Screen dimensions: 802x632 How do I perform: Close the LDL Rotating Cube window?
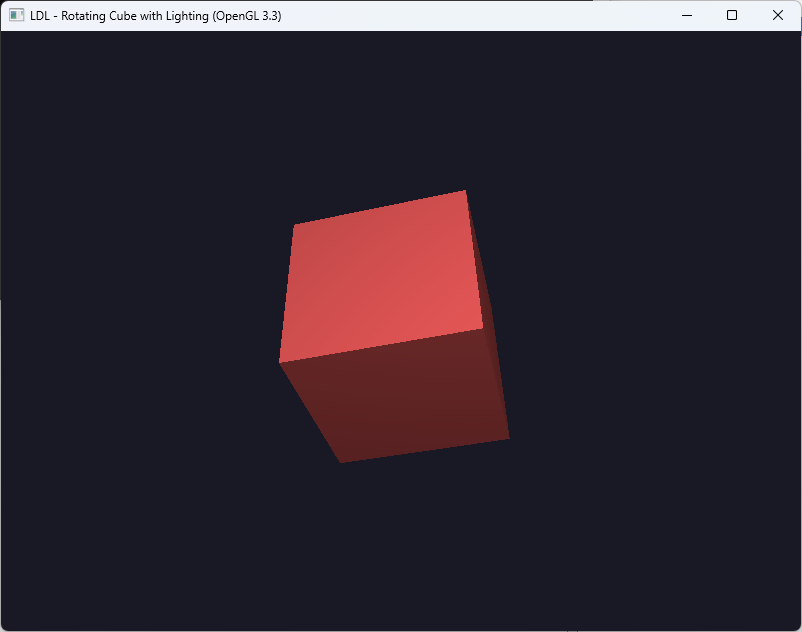[777, 15]
